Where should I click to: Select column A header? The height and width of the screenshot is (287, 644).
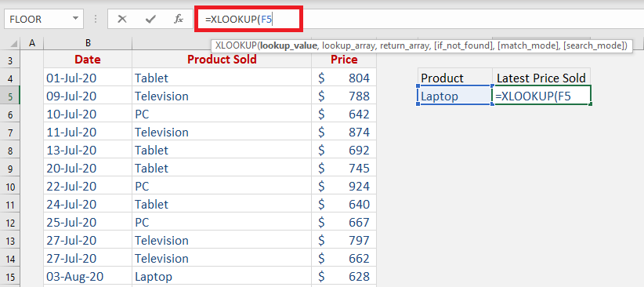point(32,43)
